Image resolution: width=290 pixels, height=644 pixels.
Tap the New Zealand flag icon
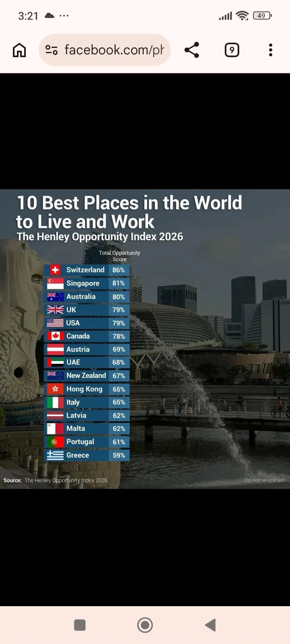55,376
